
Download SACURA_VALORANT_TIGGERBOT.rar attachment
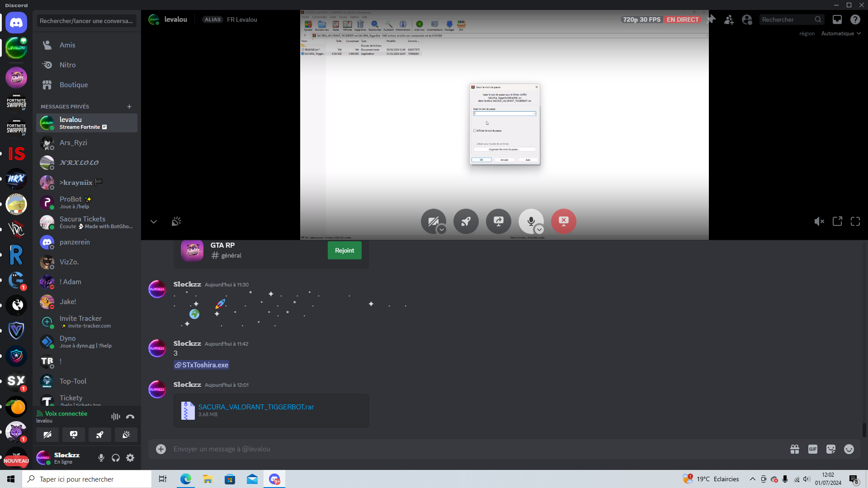[x=256, y=407]
